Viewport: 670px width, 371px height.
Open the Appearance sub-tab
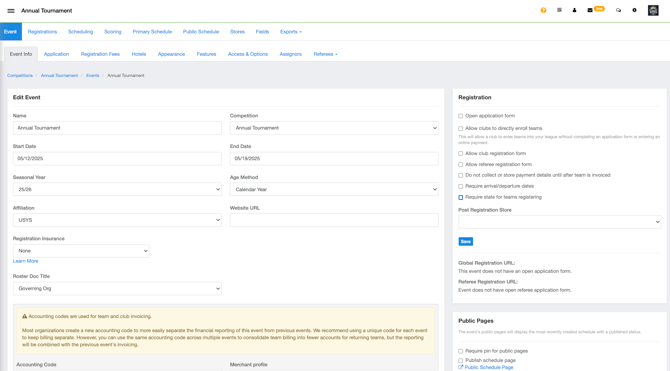(171, 54)
